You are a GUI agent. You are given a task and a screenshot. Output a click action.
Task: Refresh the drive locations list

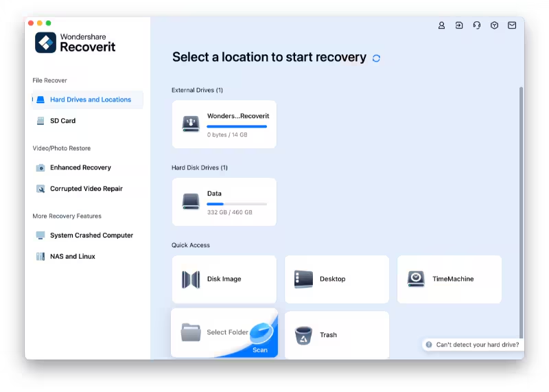(x=376, y=58)
